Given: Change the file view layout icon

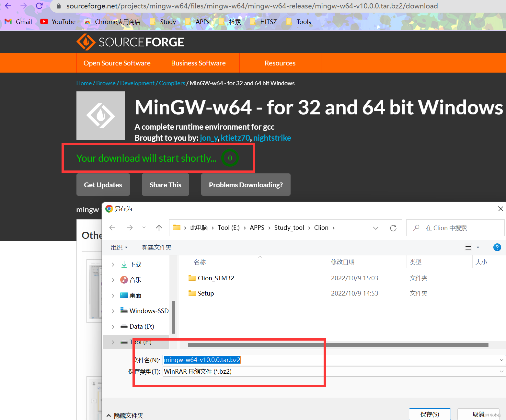Looking at the screenshot, I should tap(468, 247).
